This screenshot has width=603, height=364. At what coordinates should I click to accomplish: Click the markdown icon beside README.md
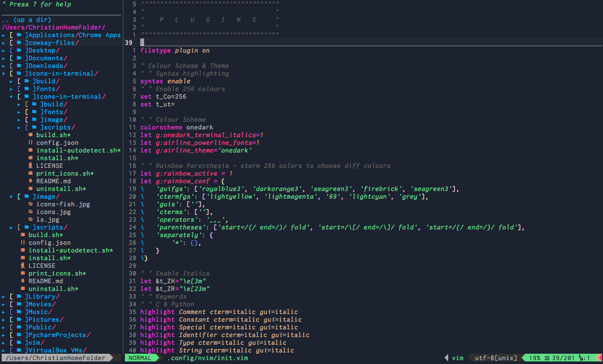click(30, 181)
